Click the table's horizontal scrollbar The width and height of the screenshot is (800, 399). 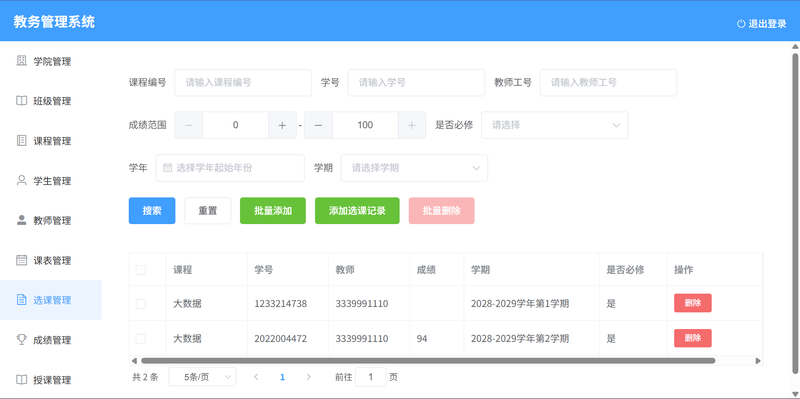click(428, 361)
